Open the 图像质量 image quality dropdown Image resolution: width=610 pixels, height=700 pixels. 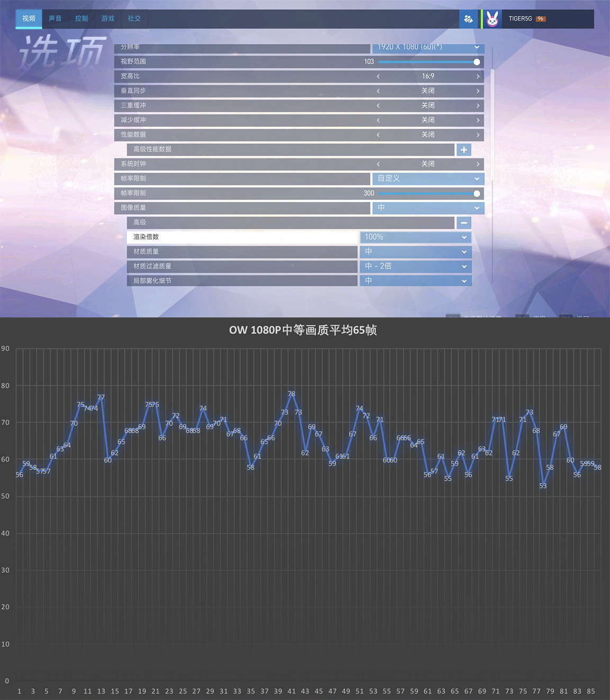[428, 208]
